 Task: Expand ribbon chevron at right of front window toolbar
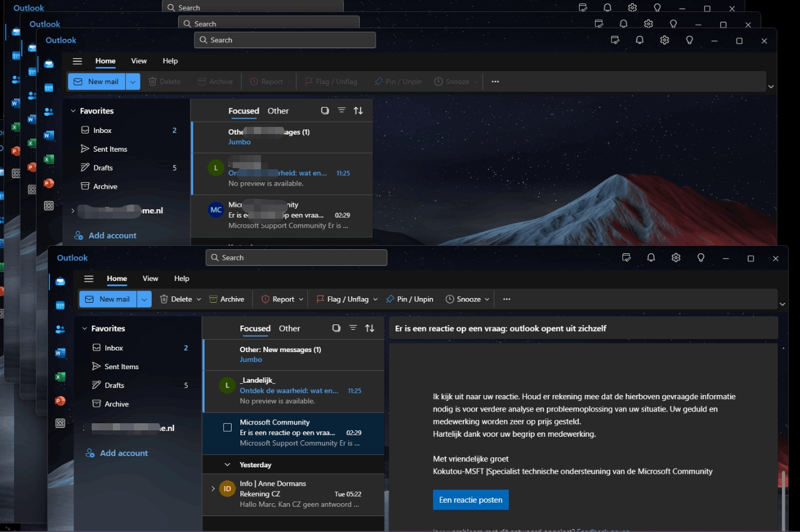pyautogui.click(x=782, y=304)
